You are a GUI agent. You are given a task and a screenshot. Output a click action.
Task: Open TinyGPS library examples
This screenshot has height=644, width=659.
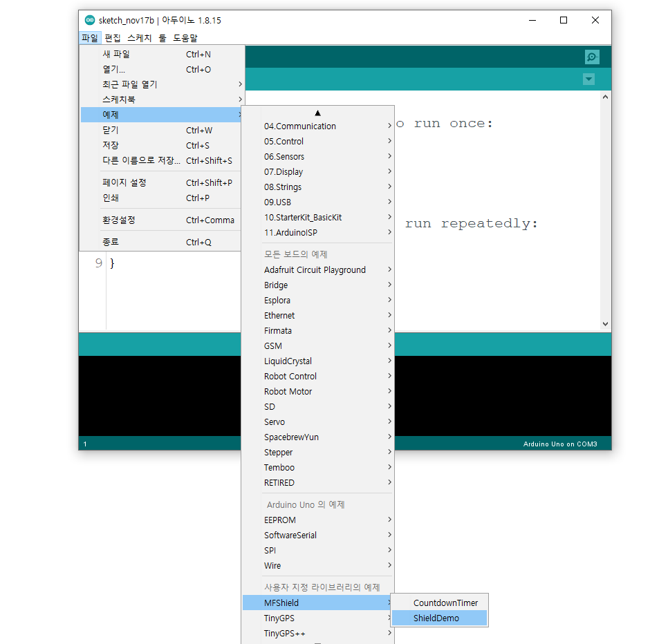317,618
